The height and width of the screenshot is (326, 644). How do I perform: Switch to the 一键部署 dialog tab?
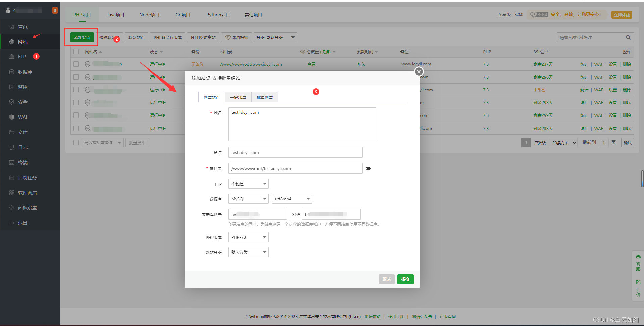(x=238, y=97)
